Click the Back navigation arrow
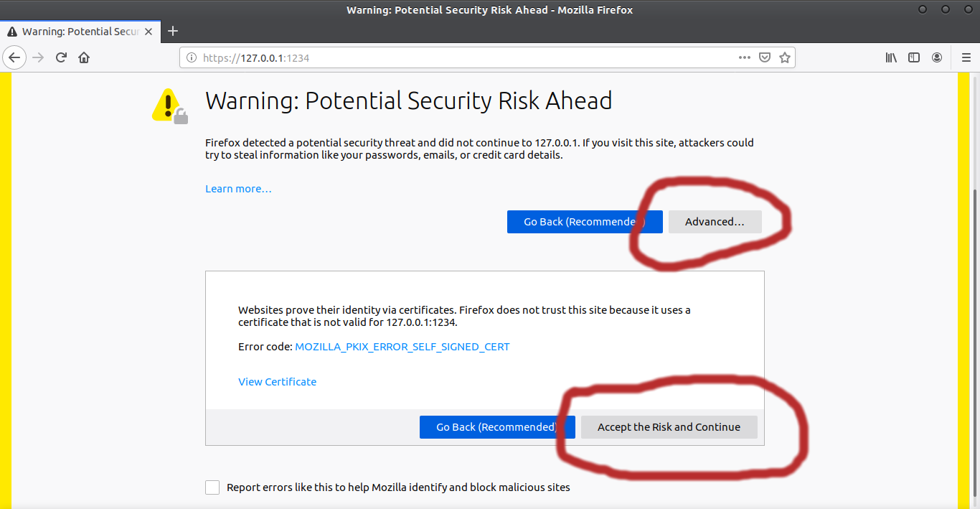980x509 pixels. (15, 57)
